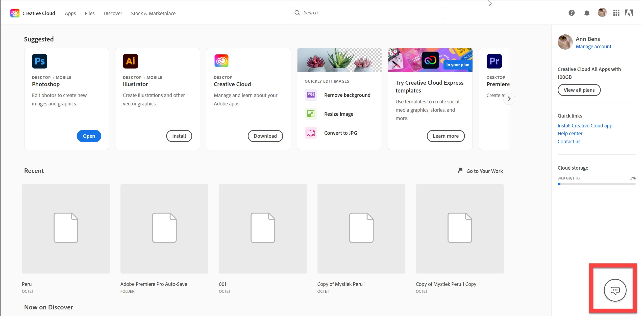The image size is (644, 316).
Task: Click the Resize image icon
Action: 311,114
